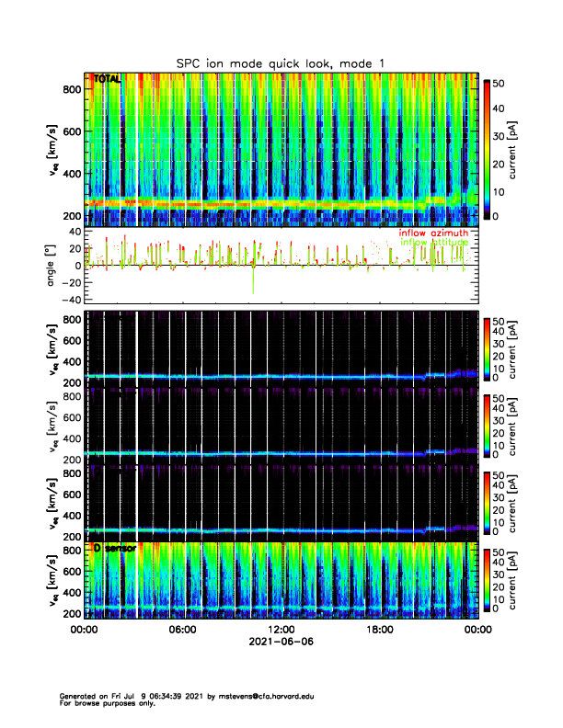Click the bottom D sensor panel's color bar
This screenshot has width=563, height=728.
pos(486,579)
